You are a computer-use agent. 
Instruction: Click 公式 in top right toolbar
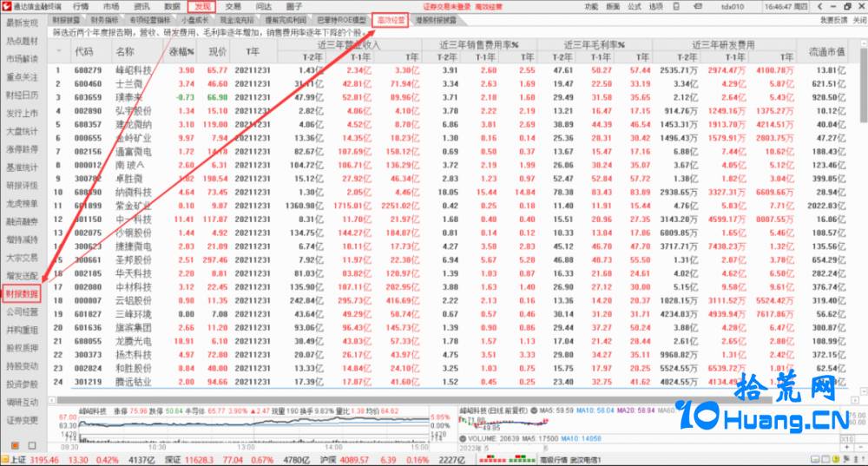[635, 7]
